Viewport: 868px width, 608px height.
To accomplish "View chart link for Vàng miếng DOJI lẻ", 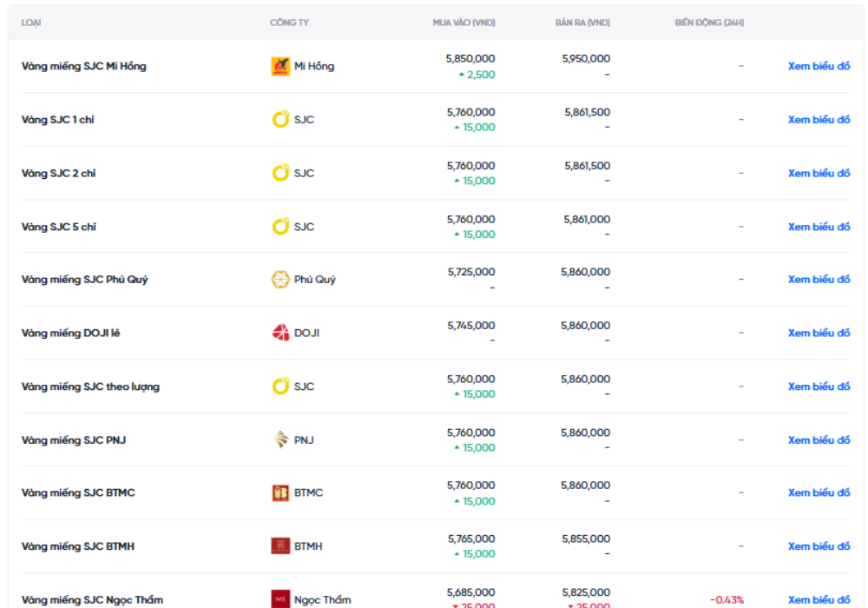I will pos(819,333).
